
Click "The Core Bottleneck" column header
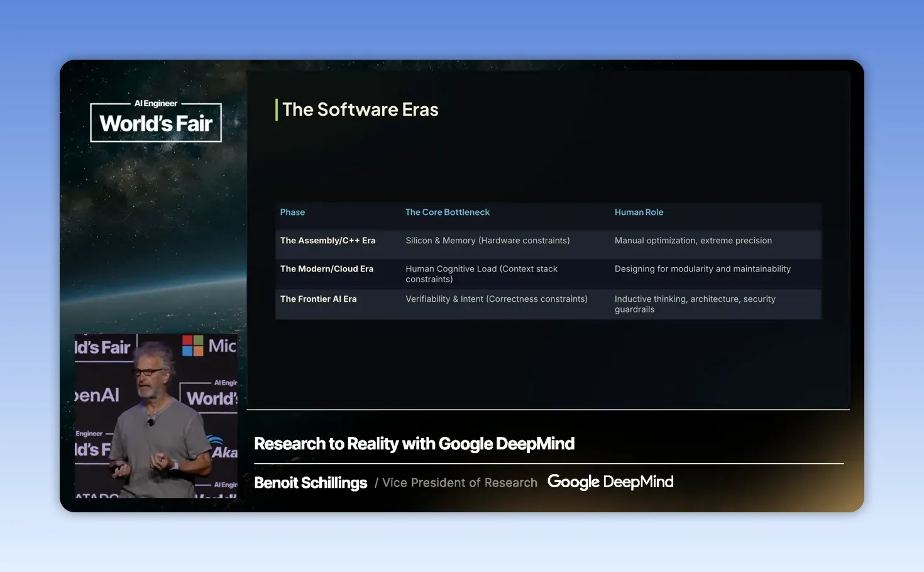pyautogui.click(x=448, y=212)
